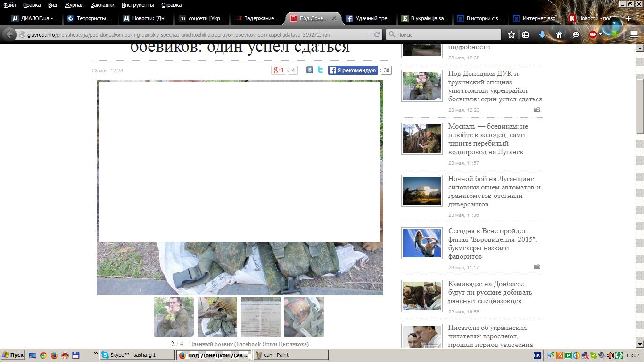Switch to the 'Террористы' tab
This screenshot has width=644, height=362.
tap(90, 18)
